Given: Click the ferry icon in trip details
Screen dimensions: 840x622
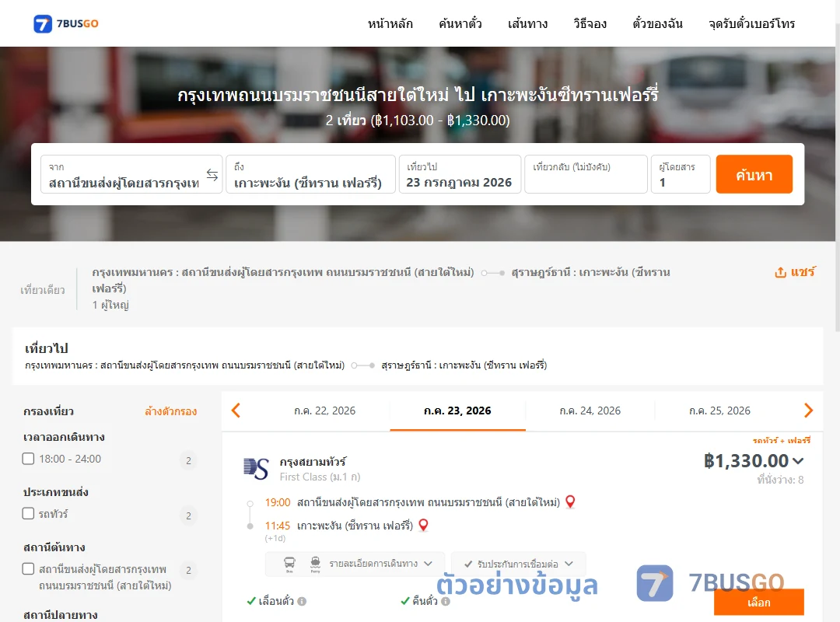Looking at the screenshot, I should 316,564.
